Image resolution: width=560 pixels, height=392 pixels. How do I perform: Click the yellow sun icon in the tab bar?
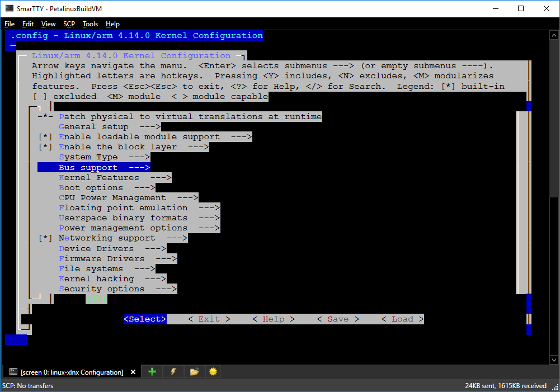pyautogui.click(x=213, y=371)
